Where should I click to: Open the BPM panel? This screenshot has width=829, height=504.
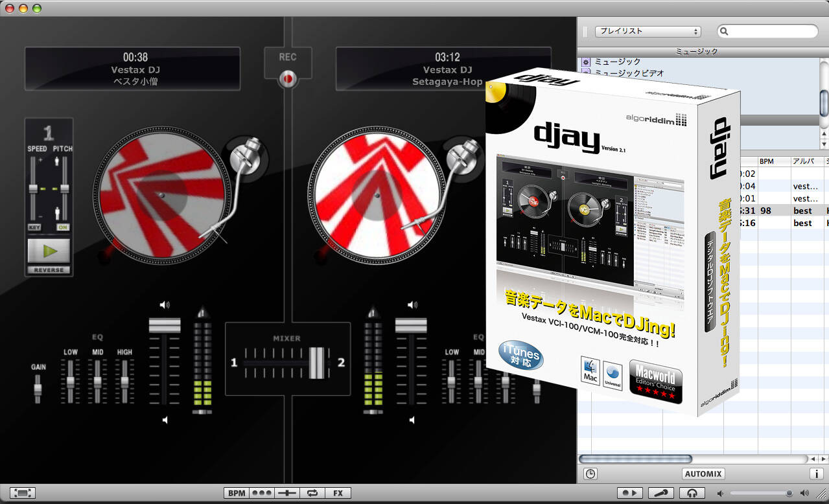coord(237,493)
